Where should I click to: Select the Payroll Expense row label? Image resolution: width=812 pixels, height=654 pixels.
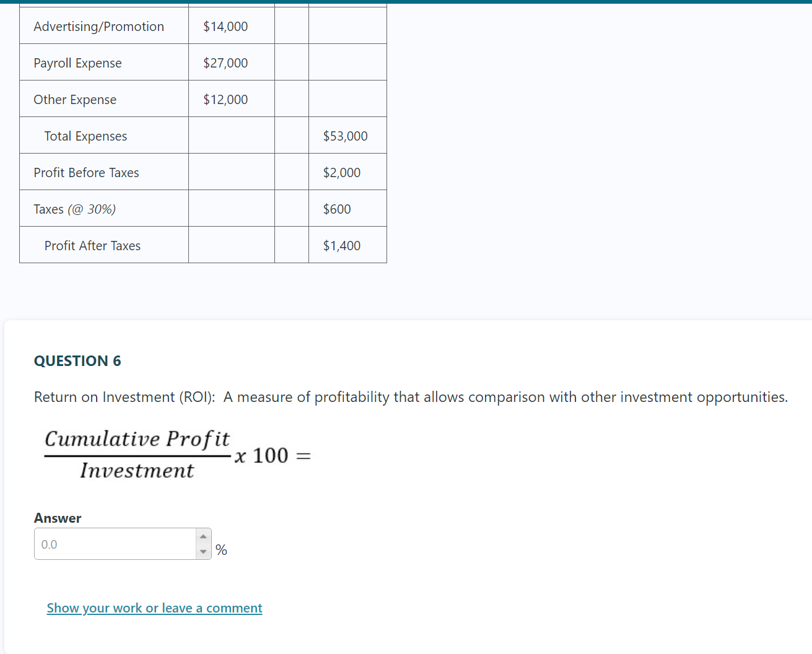click(78, 63)
